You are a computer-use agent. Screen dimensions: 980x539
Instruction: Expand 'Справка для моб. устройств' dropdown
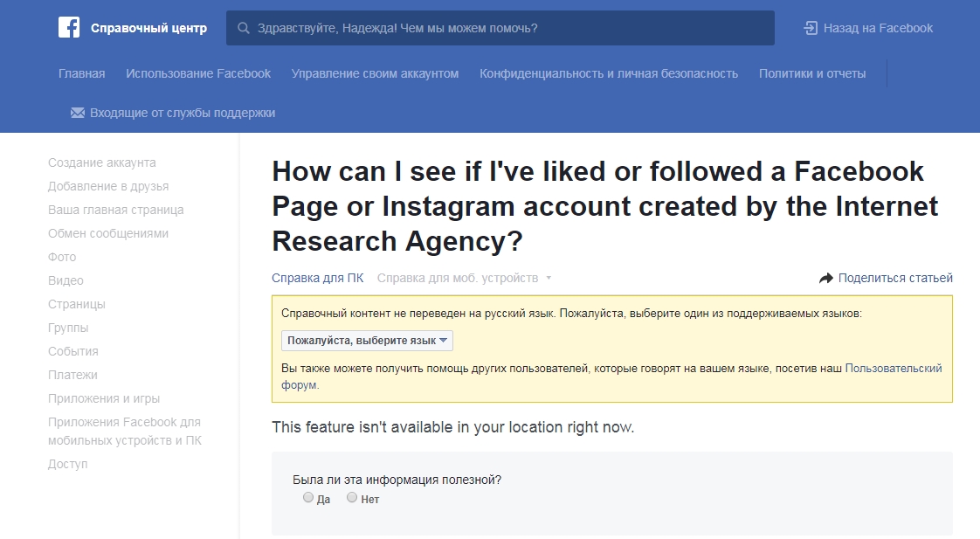click(x=465, y=278)
